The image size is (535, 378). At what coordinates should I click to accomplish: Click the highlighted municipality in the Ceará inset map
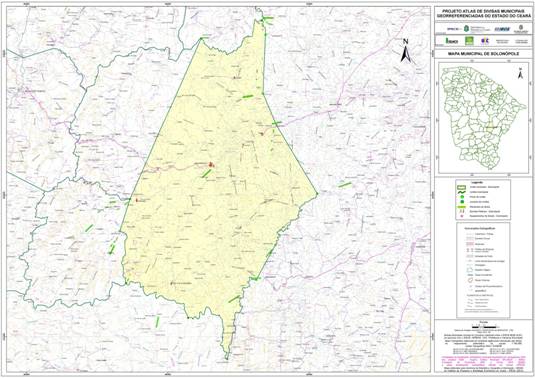491,127
